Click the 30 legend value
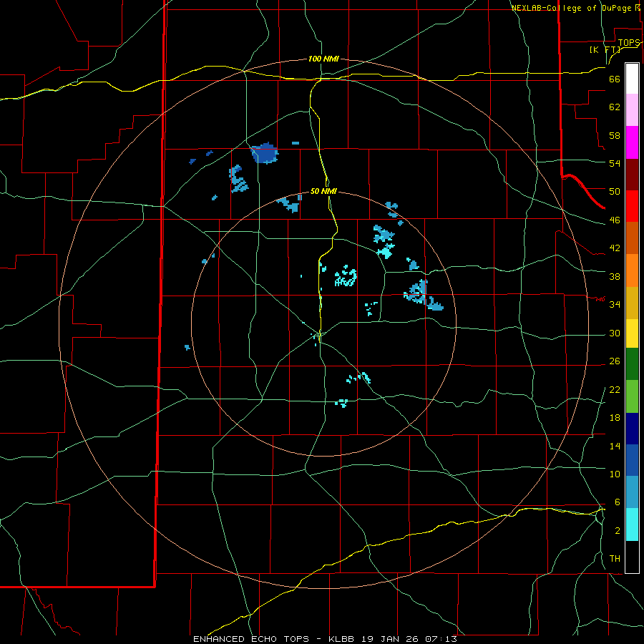The image size is (644, 644). click(x=615, y=333)
